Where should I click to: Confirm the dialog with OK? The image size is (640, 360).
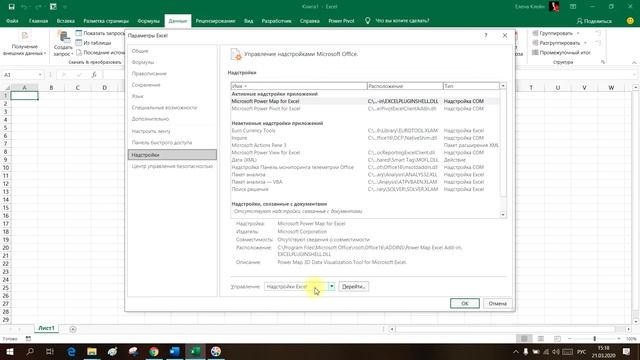[x=464, y=304]
